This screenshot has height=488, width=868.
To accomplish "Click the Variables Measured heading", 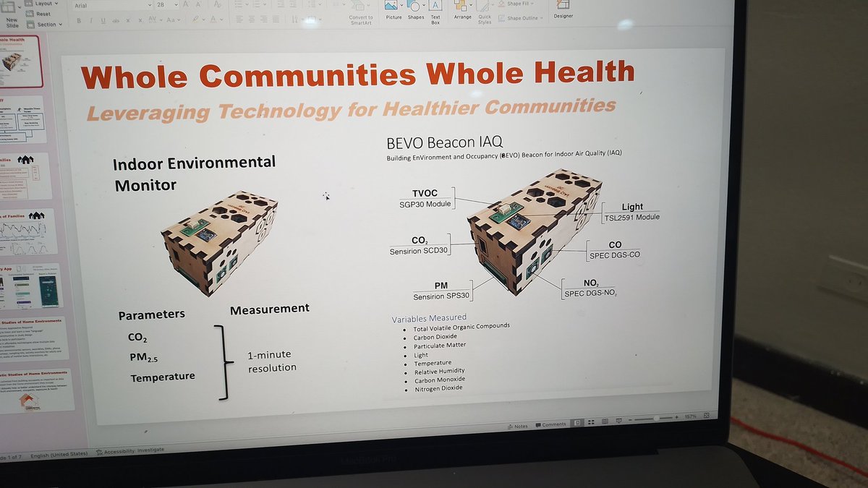I will click(x=429, y=318).
